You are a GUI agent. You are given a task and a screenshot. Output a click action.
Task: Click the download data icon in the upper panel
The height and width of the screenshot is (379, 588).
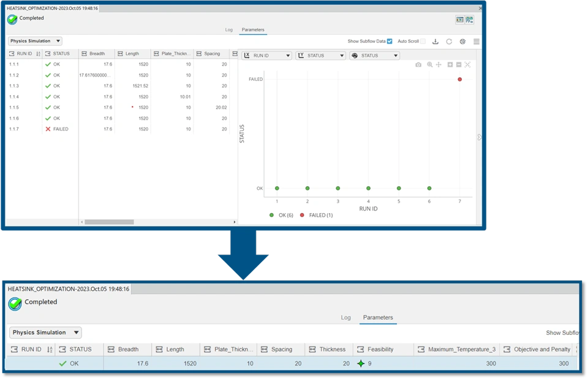[x=435, y=41]
